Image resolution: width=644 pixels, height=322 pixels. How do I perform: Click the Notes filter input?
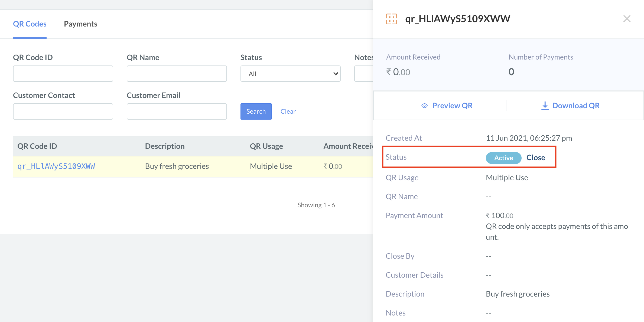[x=364, y=74]
